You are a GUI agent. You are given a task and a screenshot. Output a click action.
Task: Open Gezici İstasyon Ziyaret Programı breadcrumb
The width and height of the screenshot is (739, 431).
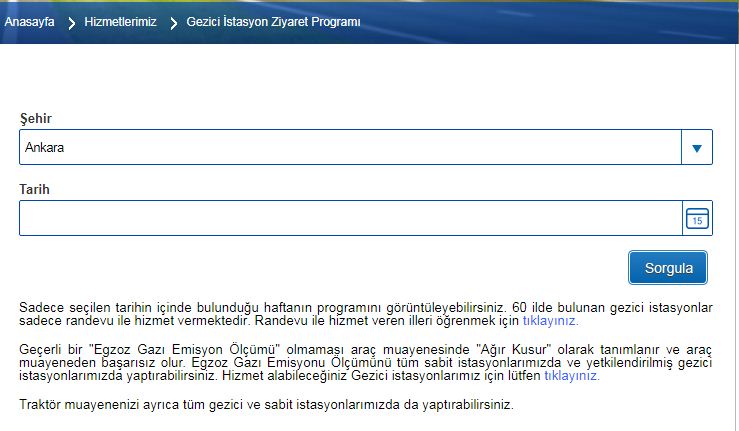click(273, 22)
